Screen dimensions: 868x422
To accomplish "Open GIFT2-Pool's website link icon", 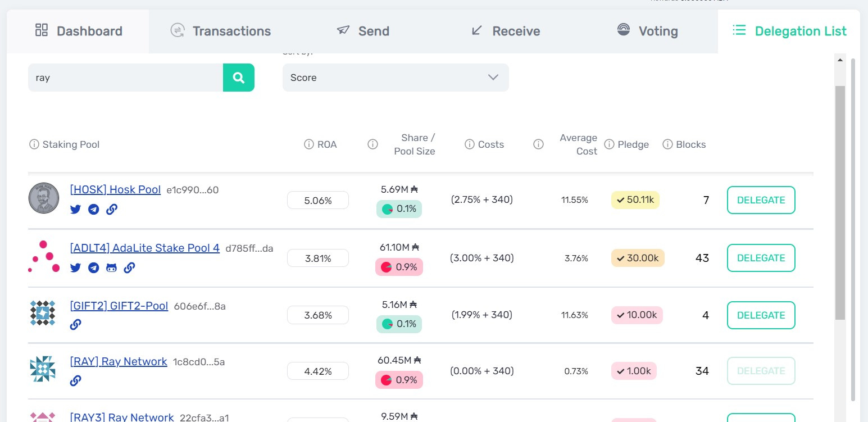I will point(76,324).
